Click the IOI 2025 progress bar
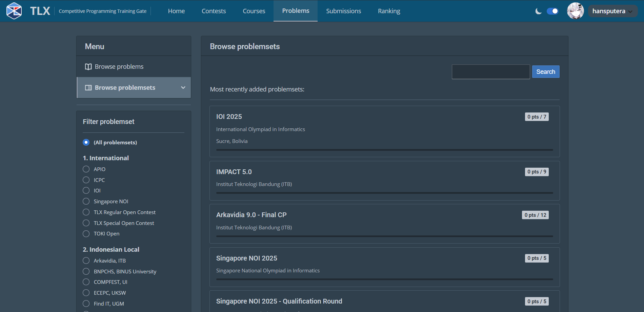 384,150
